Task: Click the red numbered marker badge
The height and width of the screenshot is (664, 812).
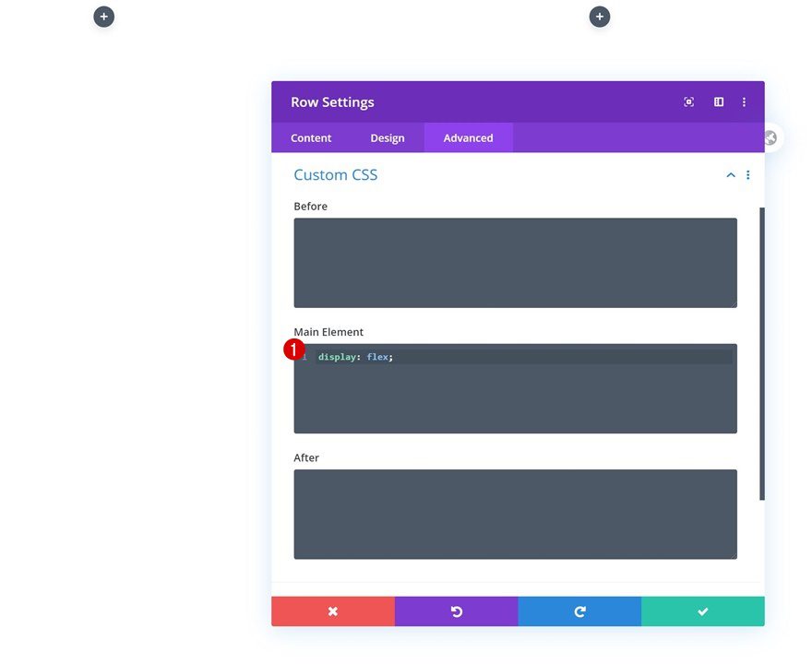Action: click(x=294, y=350)
